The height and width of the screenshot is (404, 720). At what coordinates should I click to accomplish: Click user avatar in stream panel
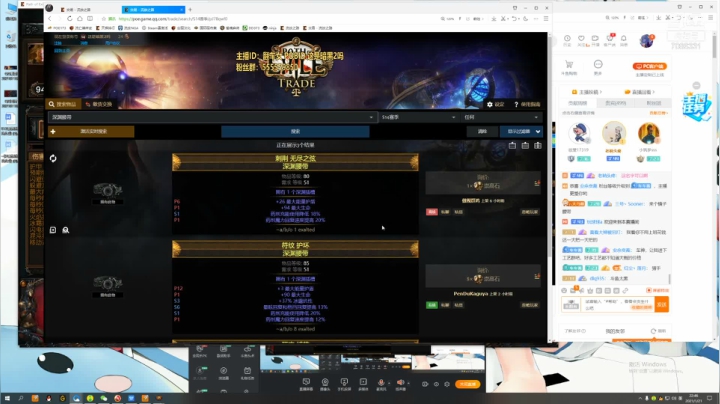pyautogui.click(x=647, y=41)
